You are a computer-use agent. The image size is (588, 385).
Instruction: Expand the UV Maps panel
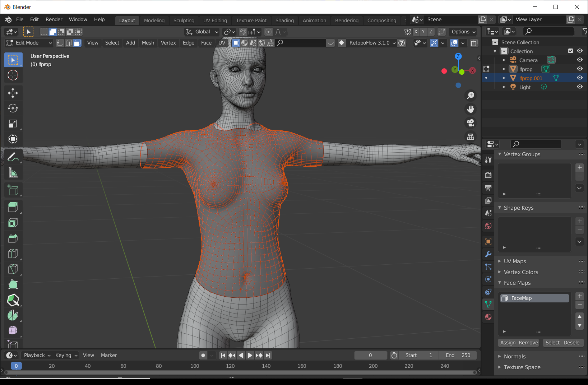(515, 261)
